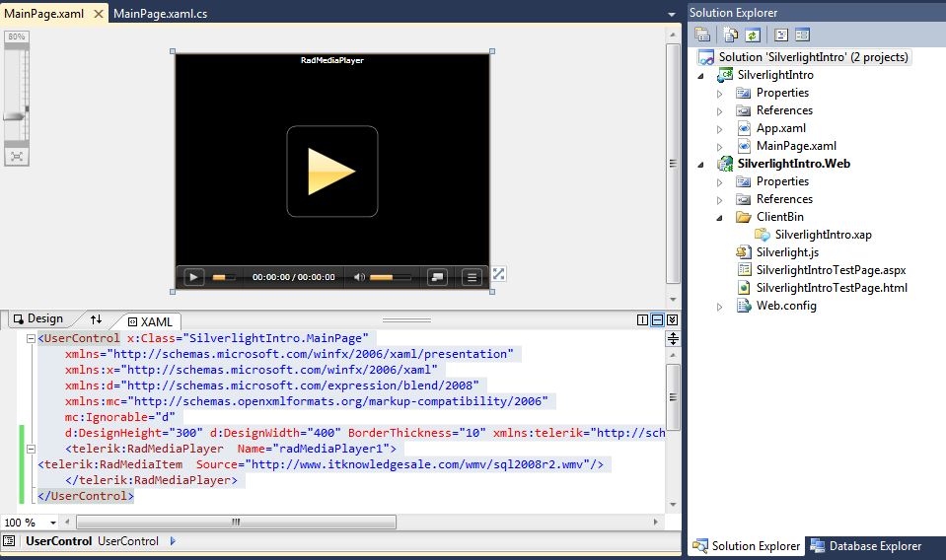Click the media player volume slider
The height and width of the screenshot is (560, 946).
391,277
